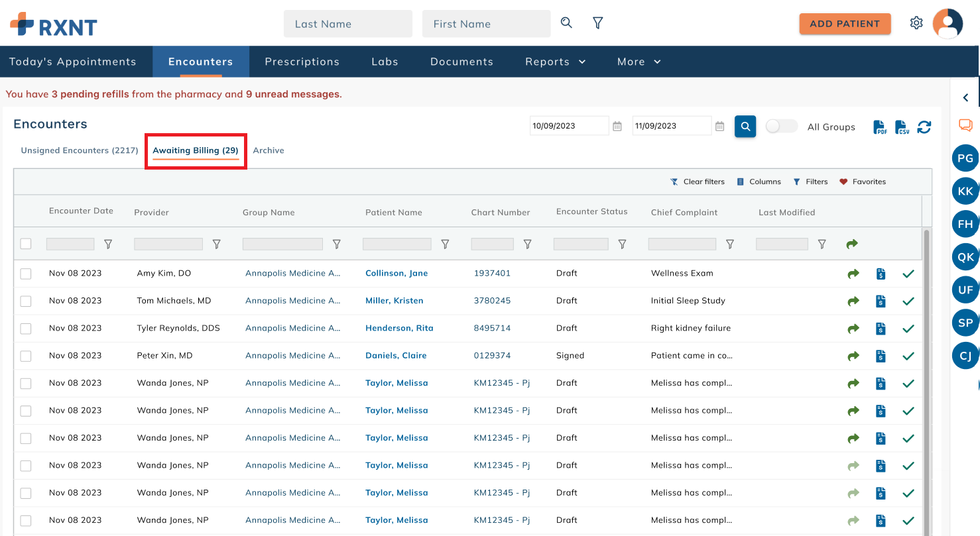This screenshot has width=980, height=536.
Task: Click the Last Name search field
Action: tap(348, 24)
